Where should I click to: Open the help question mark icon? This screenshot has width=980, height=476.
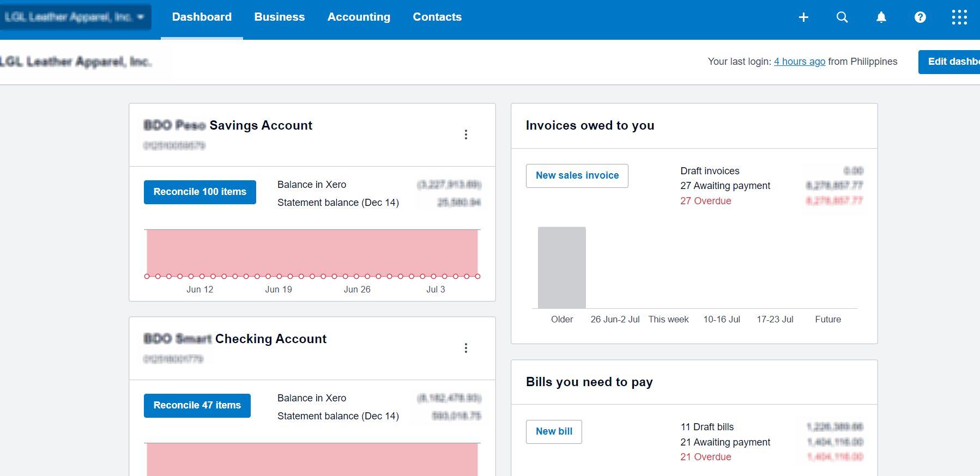[920, 17]
